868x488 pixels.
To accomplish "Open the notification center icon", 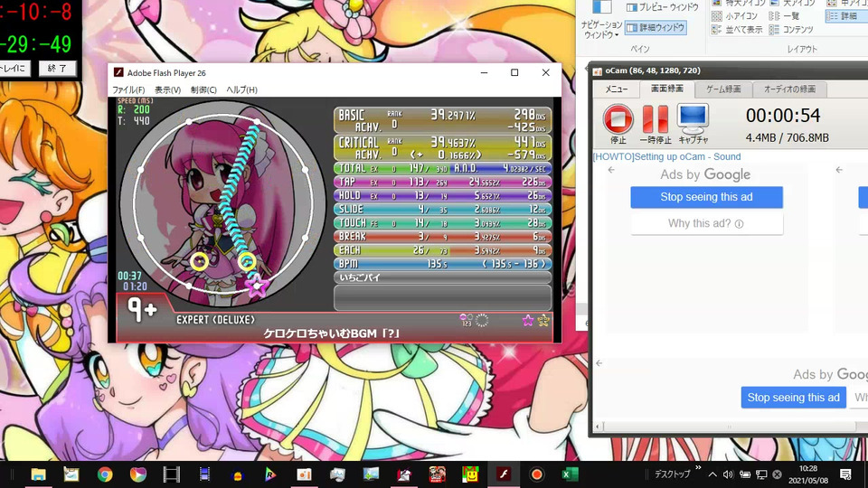I will (845, 474).
